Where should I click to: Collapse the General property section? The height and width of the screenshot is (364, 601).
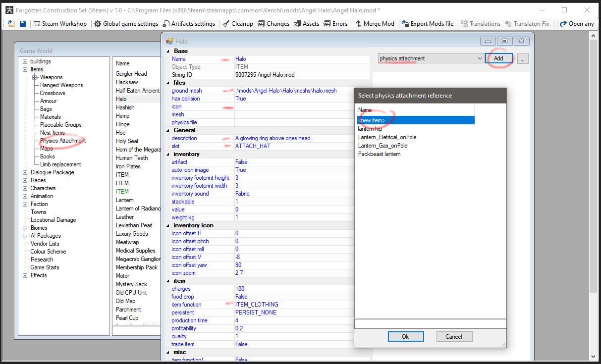coord(167,130)
